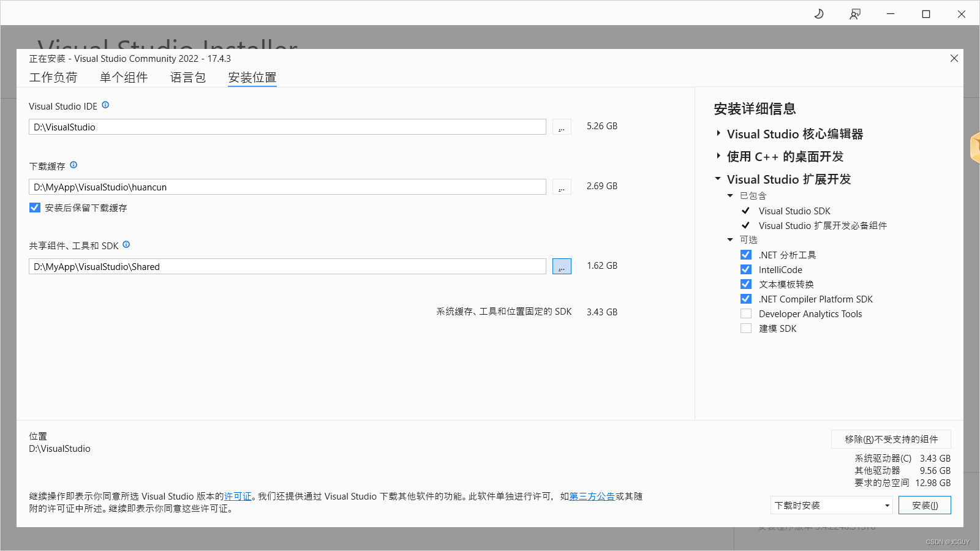Click the 其他驱动器 9.56 GB entry

903,471
